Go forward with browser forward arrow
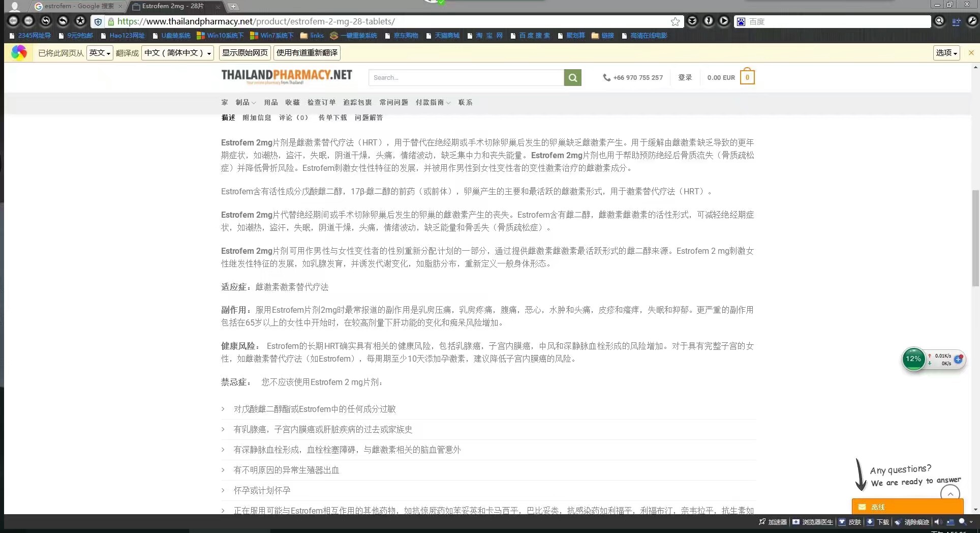Image resolution: width=980 pixels, height=533 pixels. click(29, 21)
